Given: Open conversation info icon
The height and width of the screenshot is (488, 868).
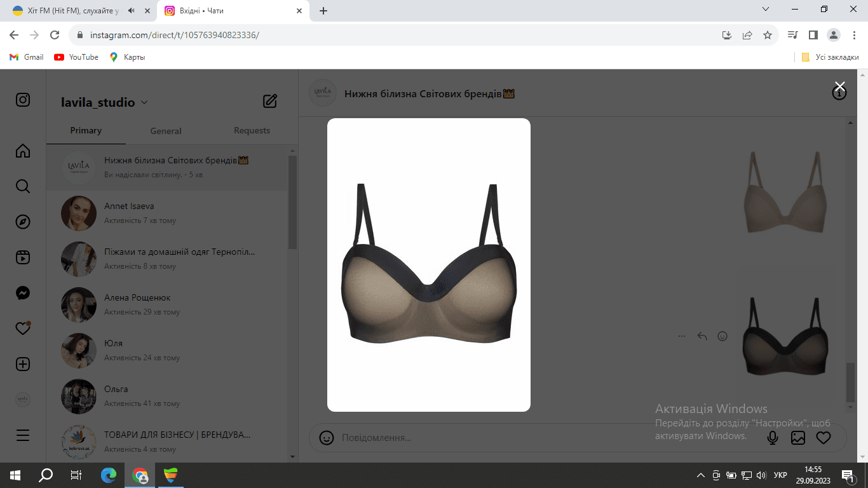Looking at the screenshot, I should click(839, 93).
